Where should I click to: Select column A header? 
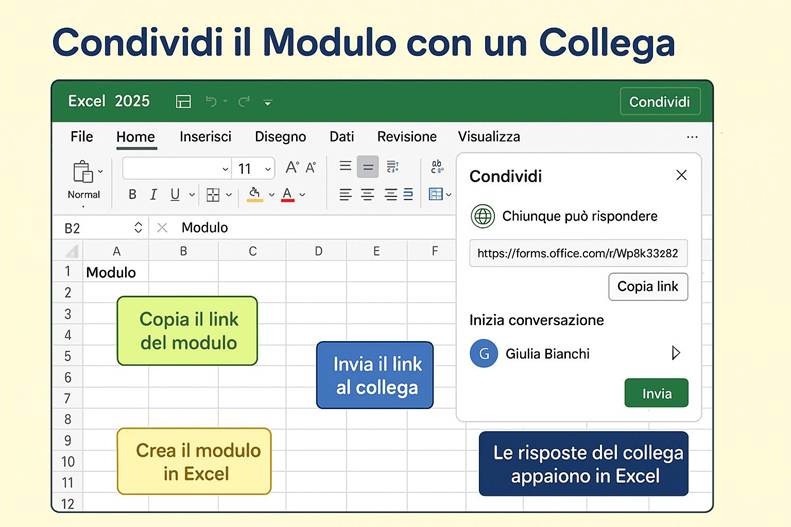[x=117, y=251]
